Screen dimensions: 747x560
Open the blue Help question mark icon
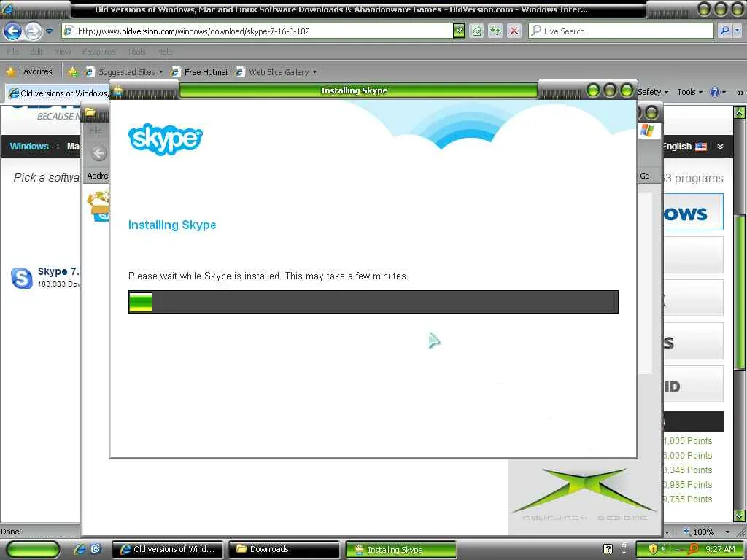[715, 92]
